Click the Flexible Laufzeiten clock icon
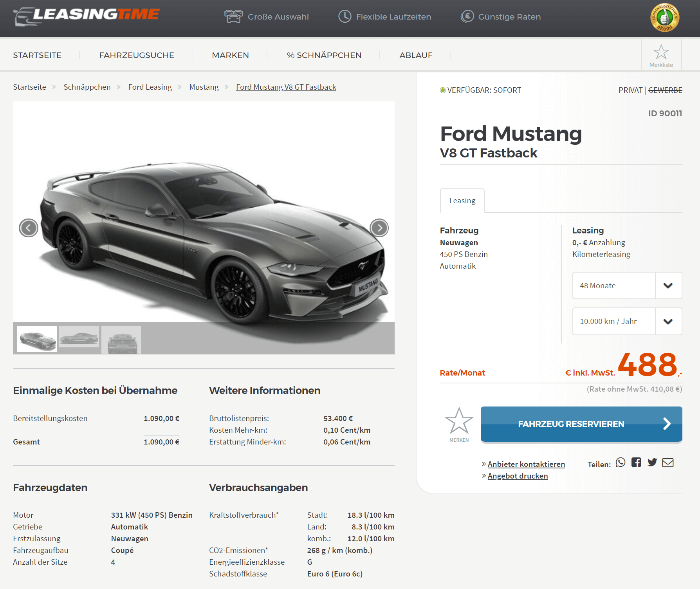 [x=345, y=16]
